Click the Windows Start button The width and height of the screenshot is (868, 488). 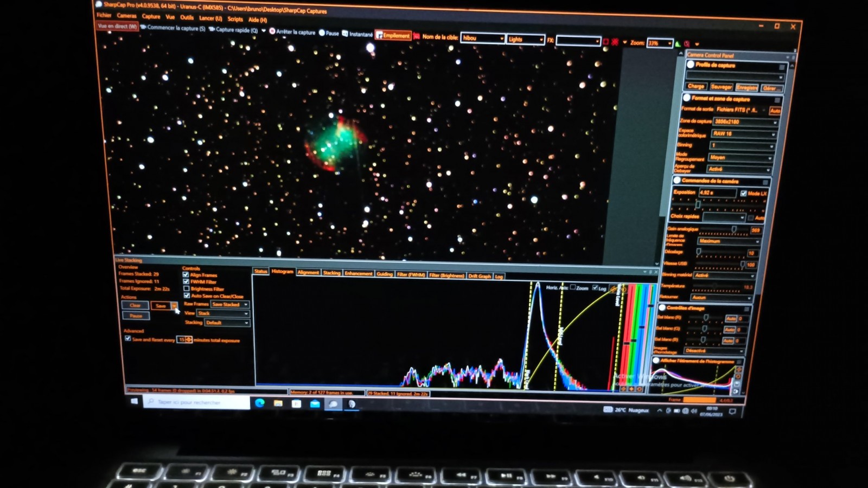(135, 401)
